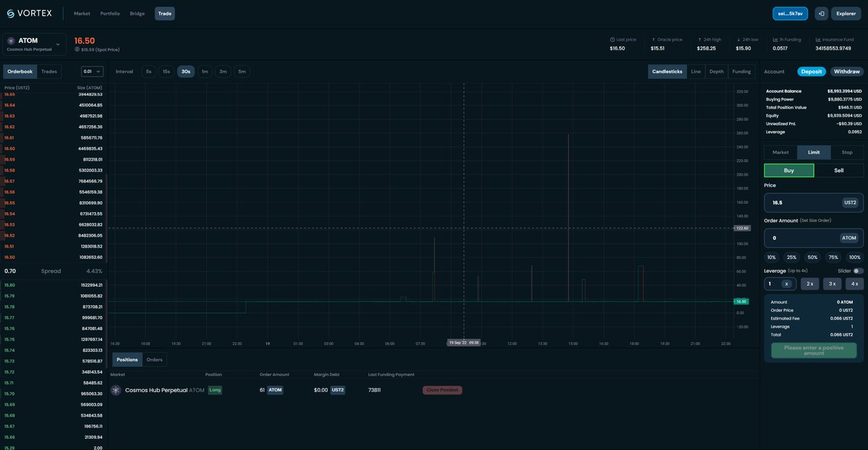Open the Portfolio nav item
This screenshot has height=450, width=868.
point(110,13)
